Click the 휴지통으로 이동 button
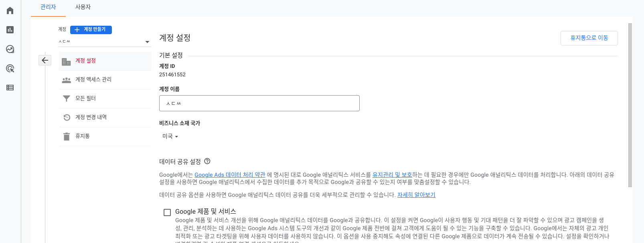Viewport: 644px width, 243px height. 589,38
